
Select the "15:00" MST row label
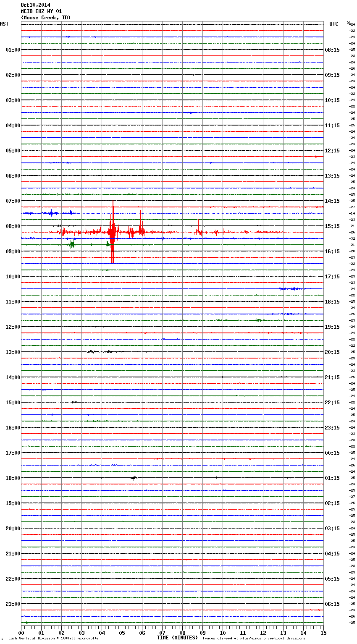13,403
